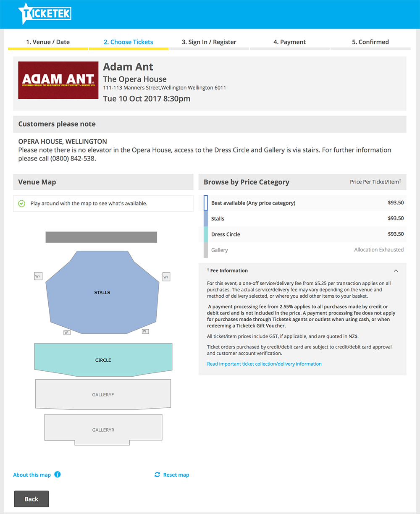Viewport: 420px width, 514px height.
Task: Click the refresh icon next to Reset map
Action: point(157,475)
